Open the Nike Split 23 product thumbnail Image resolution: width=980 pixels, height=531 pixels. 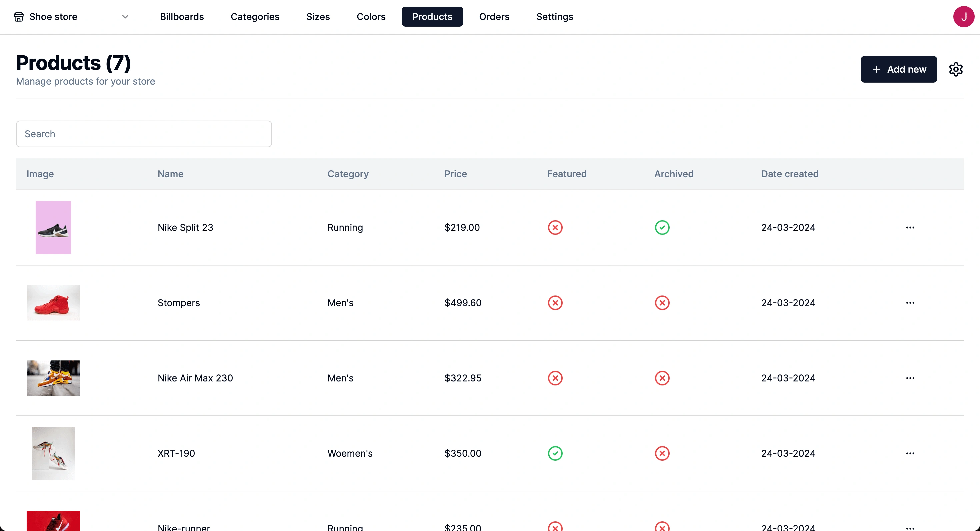pos(53,227)
